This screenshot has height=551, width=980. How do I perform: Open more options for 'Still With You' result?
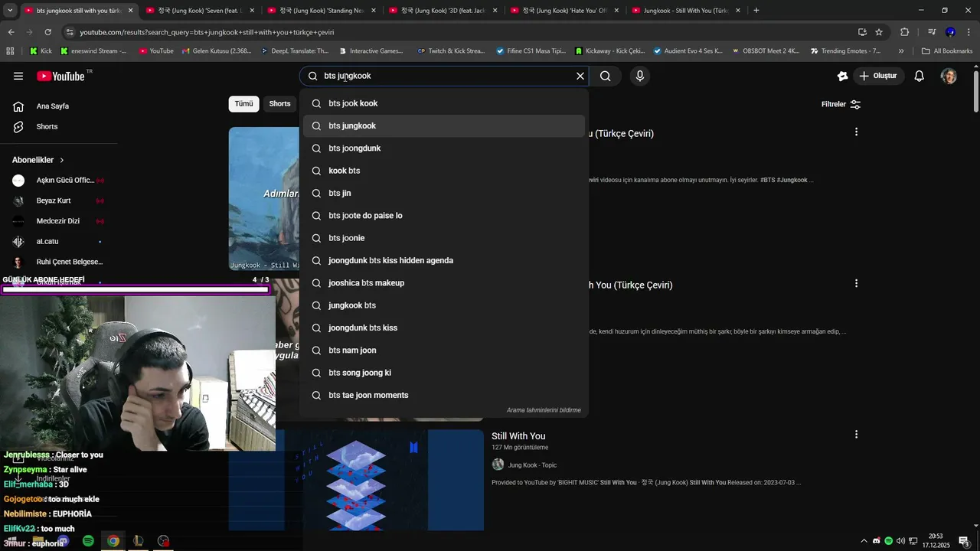(x=856, y=434)
